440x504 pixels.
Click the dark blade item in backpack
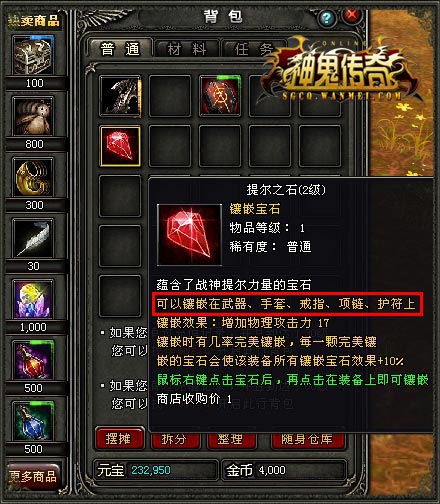(x=120, y=96)
